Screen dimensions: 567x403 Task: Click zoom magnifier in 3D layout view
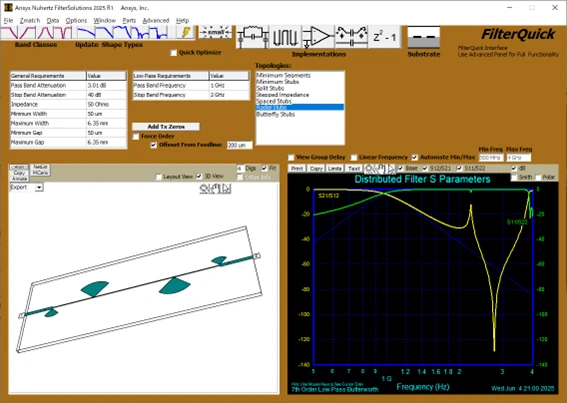click(x=204, y=188)
